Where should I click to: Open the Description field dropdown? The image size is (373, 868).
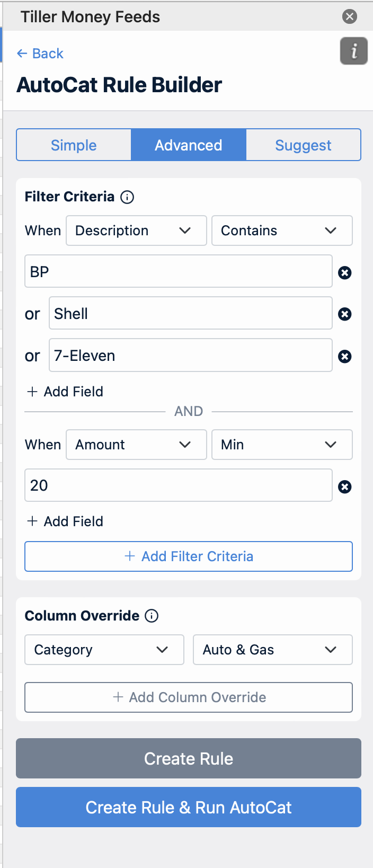[136, 231]
